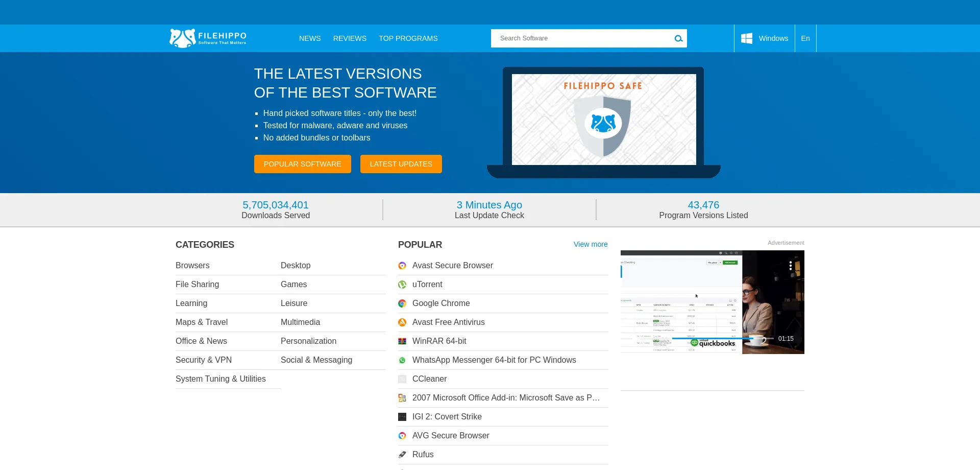Image resolution: width=980 pixels, height=470 pixels.
Task: Click the Rufus icon
Action: (x=402, y=455)
